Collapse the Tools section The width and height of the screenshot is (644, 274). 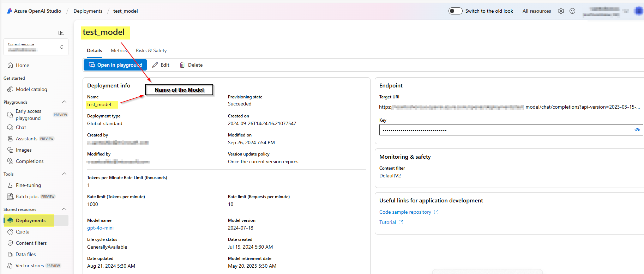pyautogui.click(x=64, y=174)
